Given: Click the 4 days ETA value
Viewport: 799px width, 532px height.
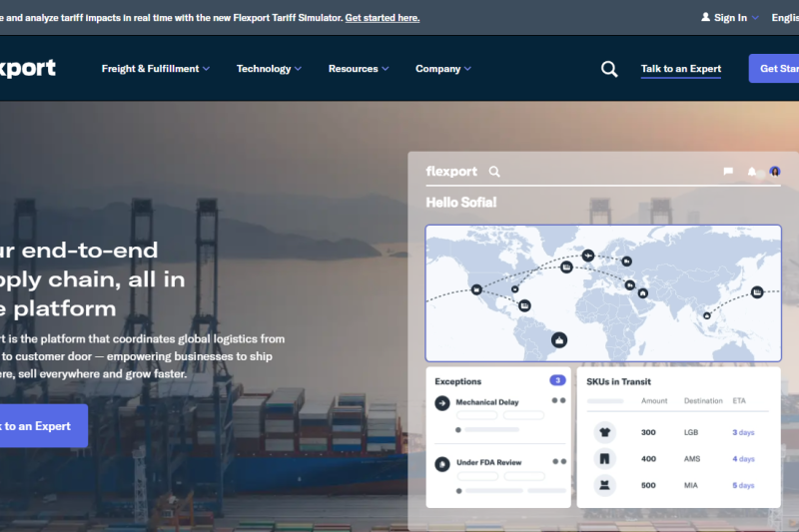Looking at the screenshot, I should pyautogui.click(x=743, y=459).
